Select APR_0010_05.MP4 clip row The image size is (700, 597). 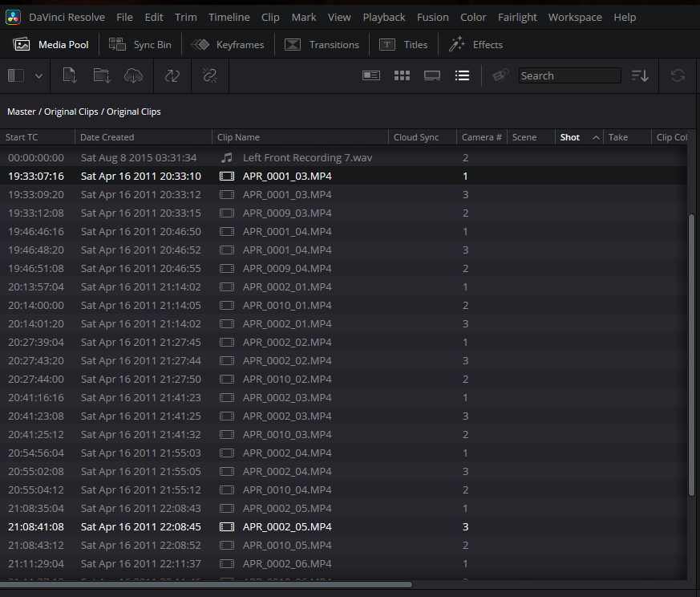tap(343, 545)
